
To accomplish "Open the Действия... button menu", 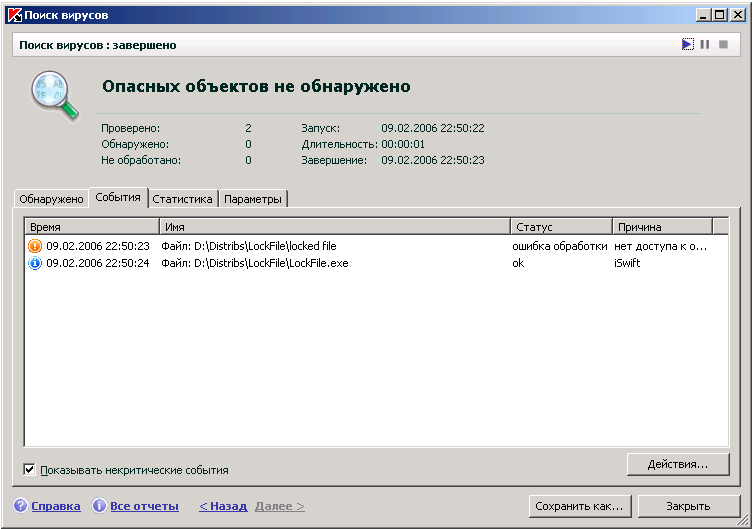I will pos(678,464).
